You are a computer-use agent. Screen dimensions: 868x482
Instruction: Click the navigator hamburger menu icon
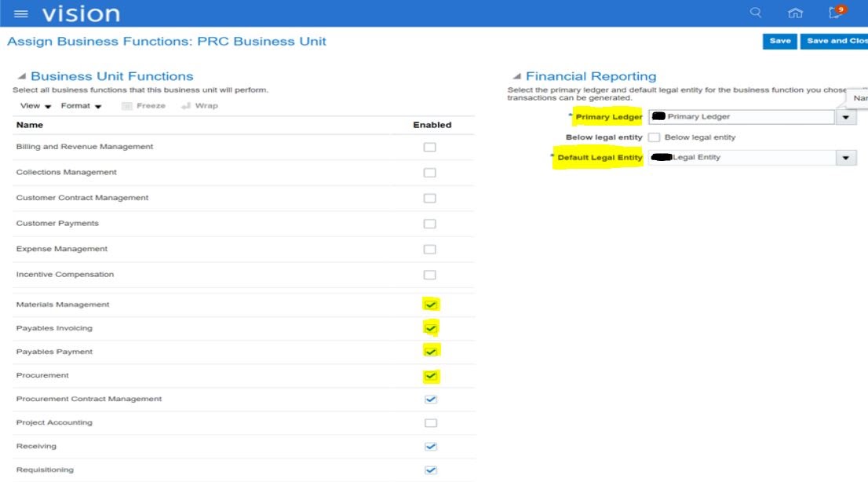tap(20, 13)
